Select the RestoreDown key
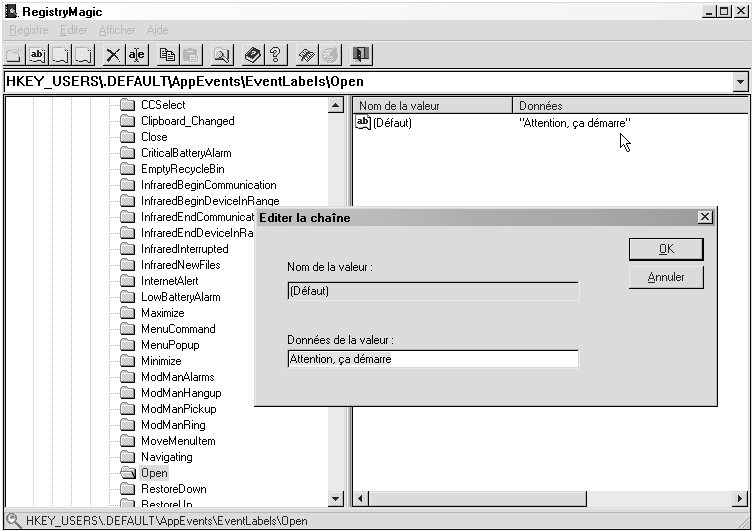This screenshot has height=531, width=752. coord(174,489)
